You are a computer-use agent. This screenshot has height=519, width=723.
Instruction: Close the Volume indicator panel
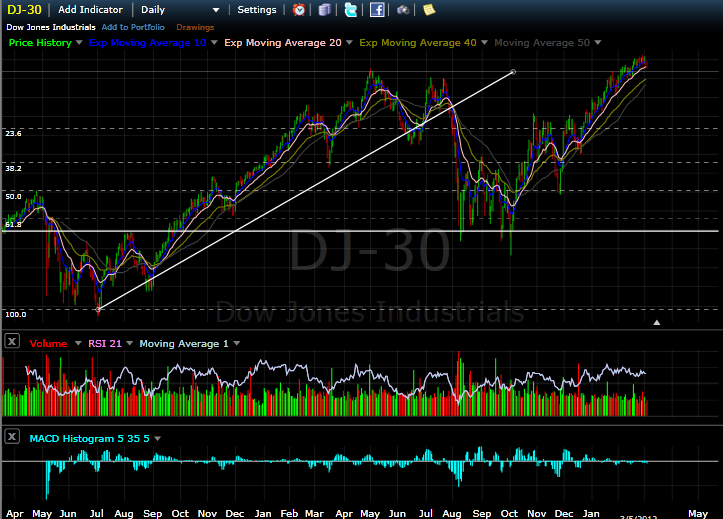click(12, 342)
